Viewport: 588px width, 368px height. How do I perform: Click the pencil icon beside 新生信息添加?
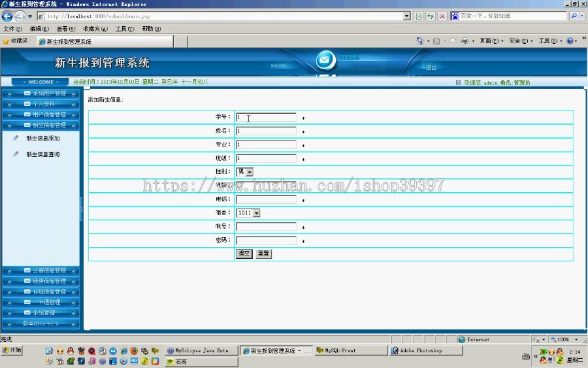pos(16,138)
